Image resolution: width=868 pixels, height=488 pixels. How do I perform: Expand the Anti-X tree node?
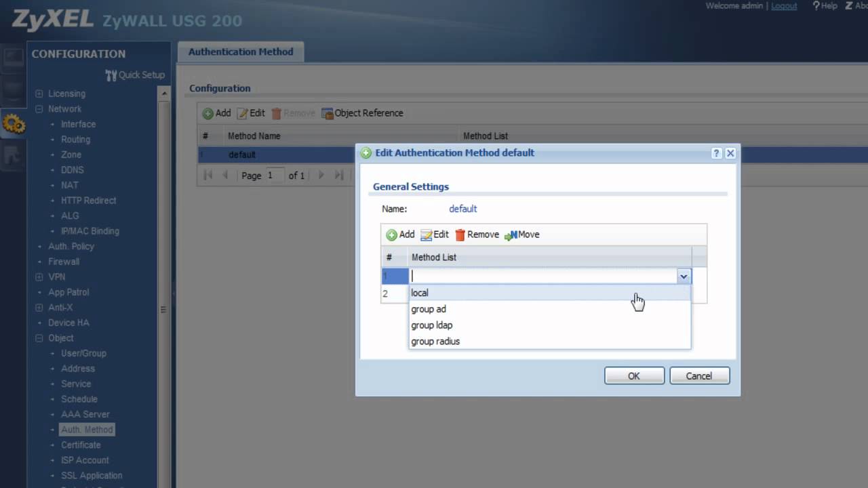click(x=39, y=307)
